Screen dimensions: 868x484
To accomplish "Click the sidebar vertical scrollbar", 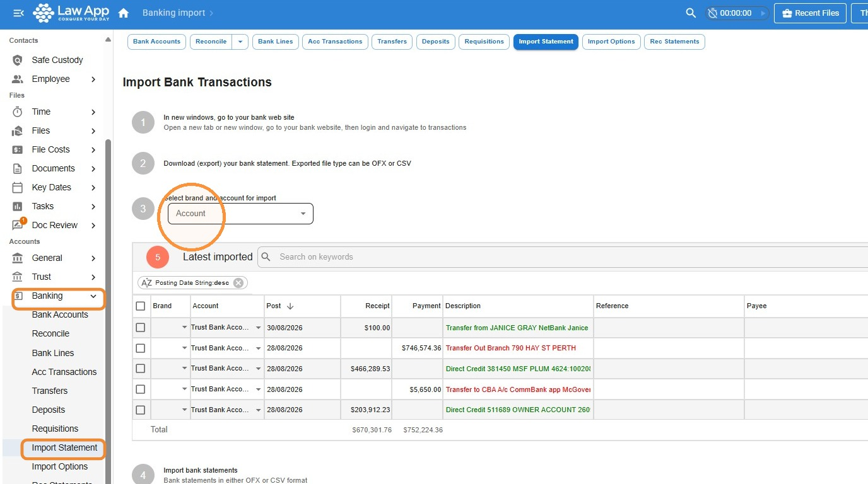I will click(x=108, y=312).
